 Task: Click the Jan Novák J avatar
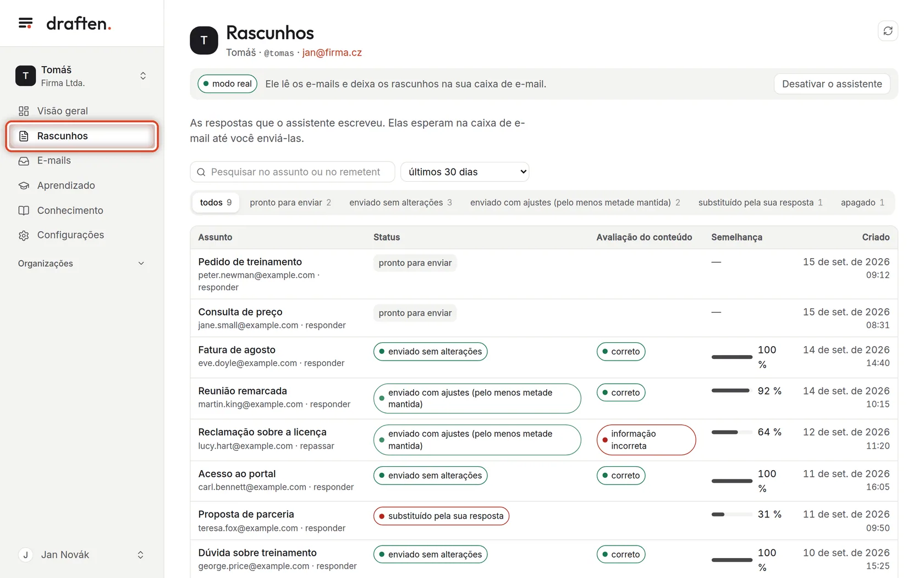click(x=25, y=555)
